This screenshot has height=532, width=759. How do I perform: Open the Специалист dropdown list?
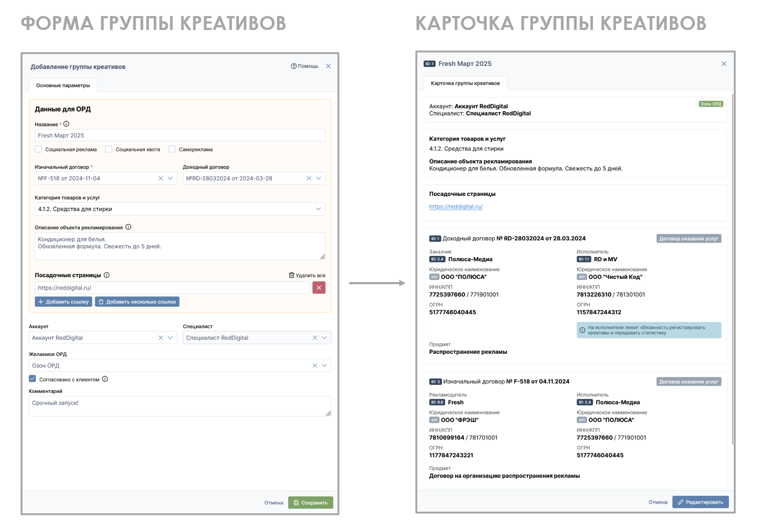[x=324, y=338]
